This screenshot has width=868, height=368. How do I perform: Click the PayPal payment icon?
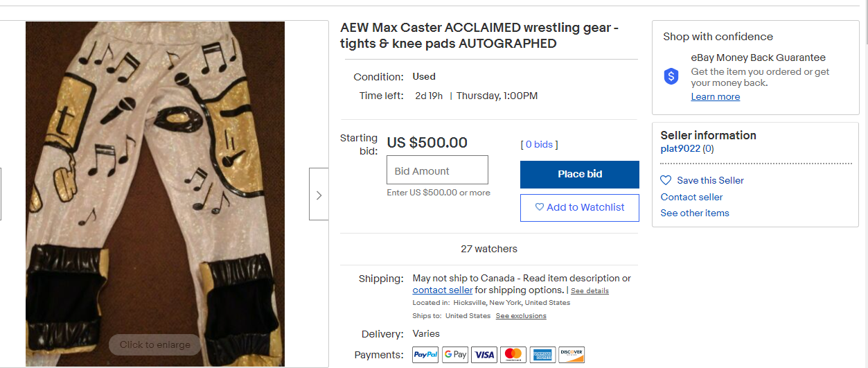(x=425, y=355)
